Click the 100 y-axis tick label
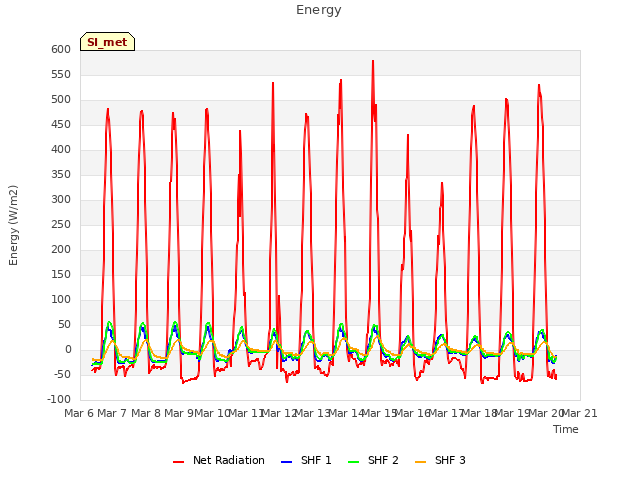Screen dimensions: 640x480 pos(61,300)
